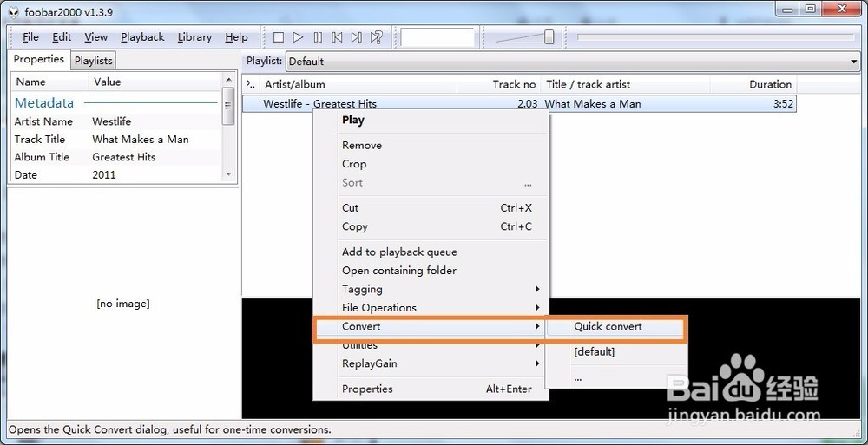Click the foobar2000 alien icon in title bar
The height and width of the screenshot is (445, 868).
click(x=14, y=13)
